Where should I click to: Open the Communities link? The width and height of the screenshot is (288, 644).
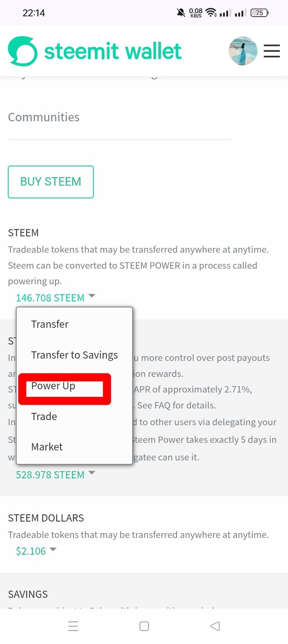(x=44, y=117)
